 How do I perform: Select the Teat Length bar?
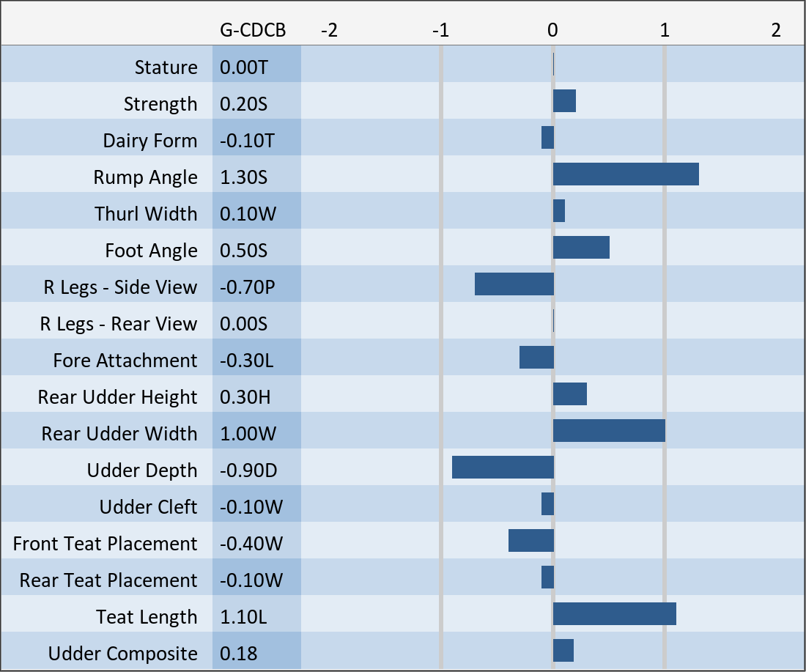pos(614,614)
